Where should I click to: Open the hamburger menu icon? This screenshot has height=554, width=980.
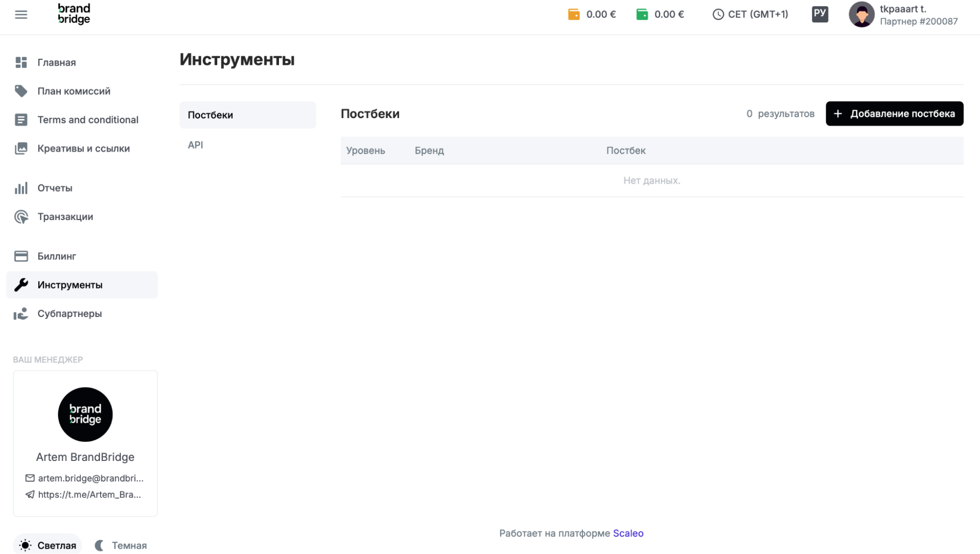point(21,15)
